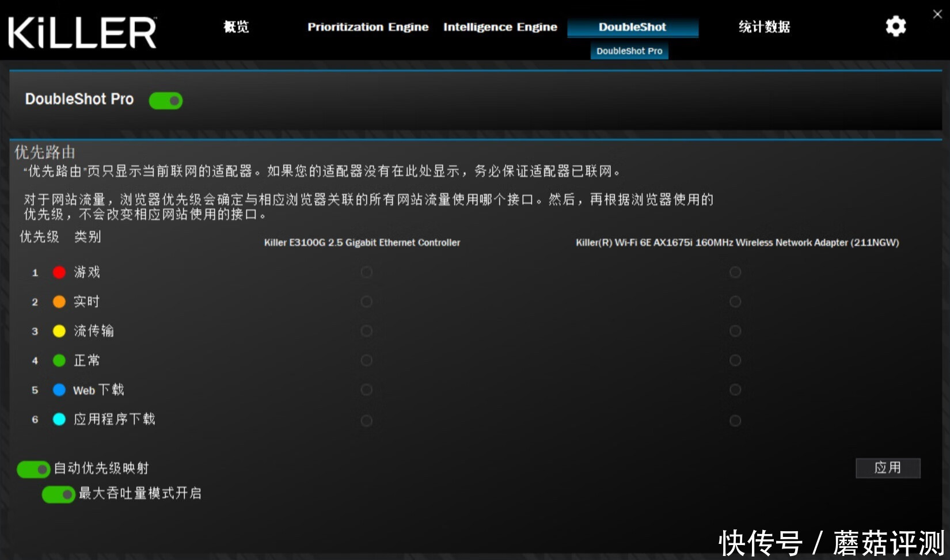
Task: Toggle the DoubleShot Pro switch off
Action: pos(166,101)
